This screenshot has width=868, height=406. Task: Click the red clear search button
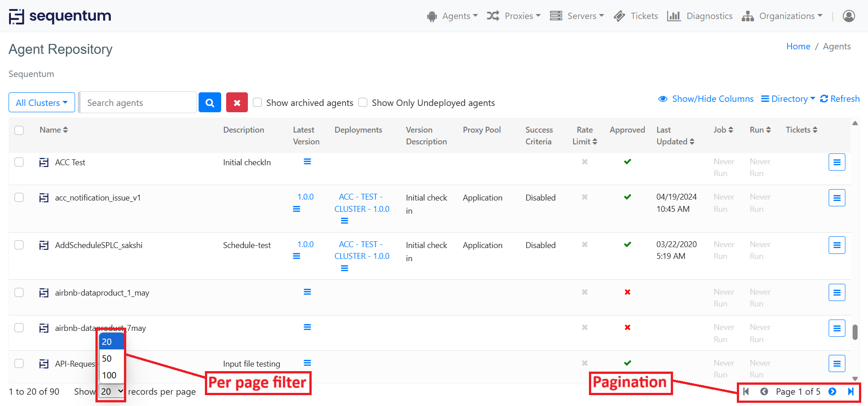[x=237, y=103]
